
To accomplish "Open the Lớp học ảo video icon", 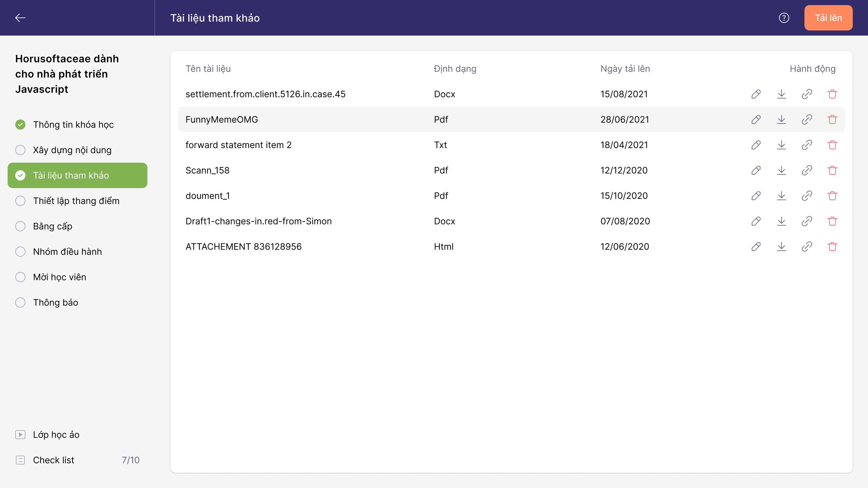I will 20,435.
